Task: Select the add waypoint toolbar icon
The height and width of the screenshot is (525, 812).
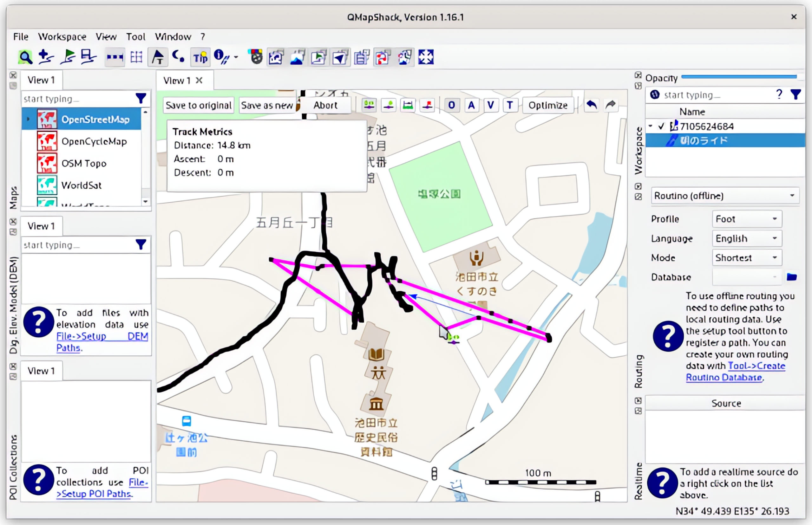Action: [46, 57]
